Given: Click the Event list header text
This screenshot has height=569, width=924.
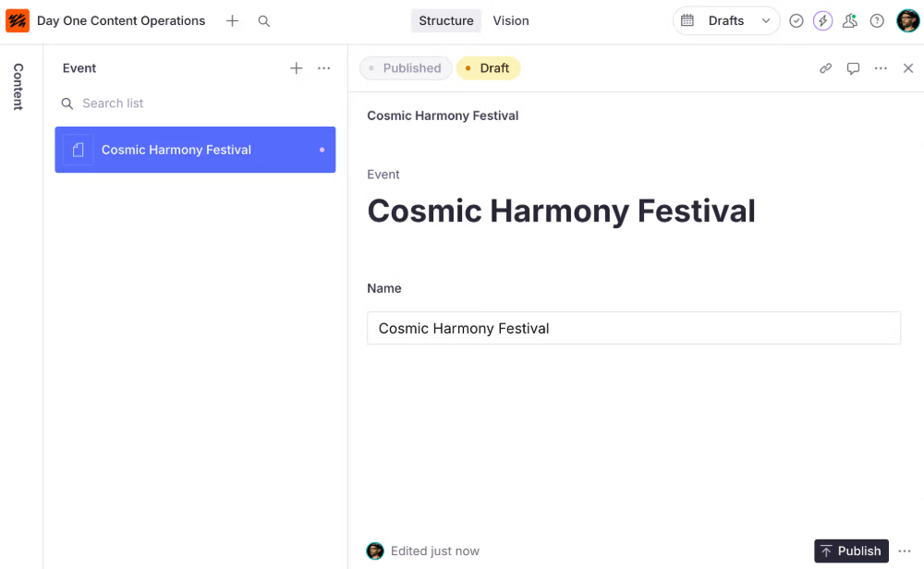Looking at the screenshot, I should click(x=79, y=68).
